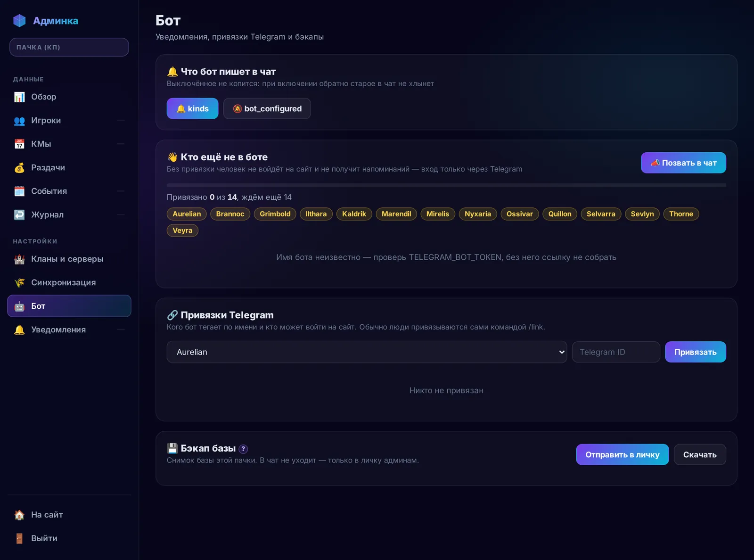Click Отправить в личку button
This screenshot has width=754, height=560.
(x=622, y=454)
